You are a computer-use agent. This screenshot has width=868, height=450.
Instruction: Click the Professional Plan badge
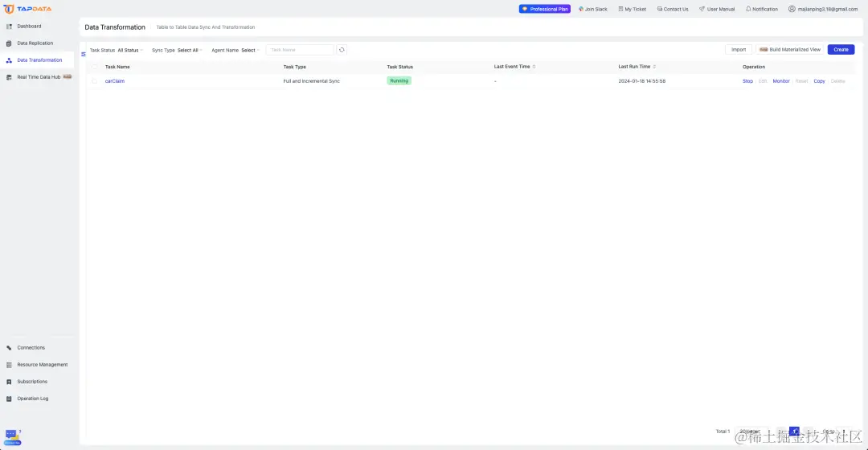(545, 9)
